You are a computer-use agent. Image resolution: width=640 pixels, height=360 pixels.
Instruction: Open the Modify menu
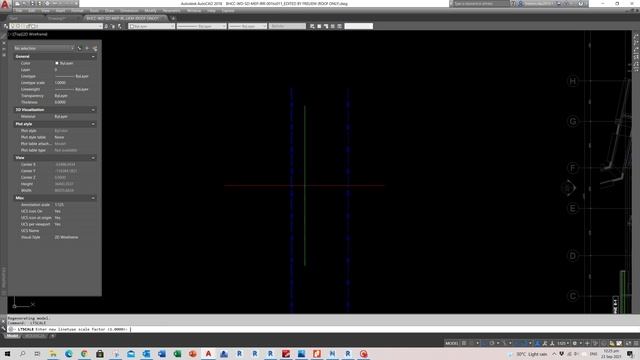click(x=150, y=11)
